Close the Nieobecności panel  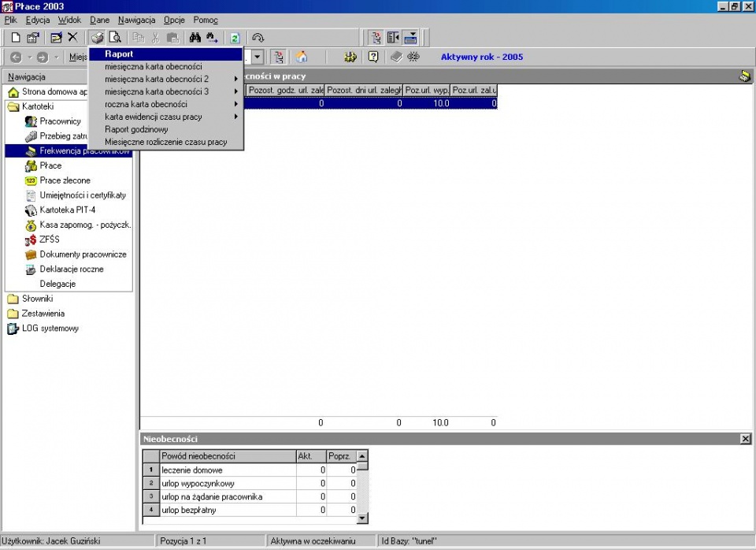746,439
